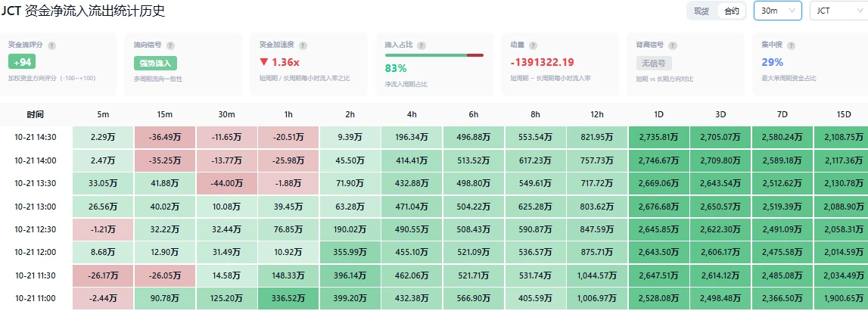Click the 10-21 12:00 row label

[x=36, y=252]
